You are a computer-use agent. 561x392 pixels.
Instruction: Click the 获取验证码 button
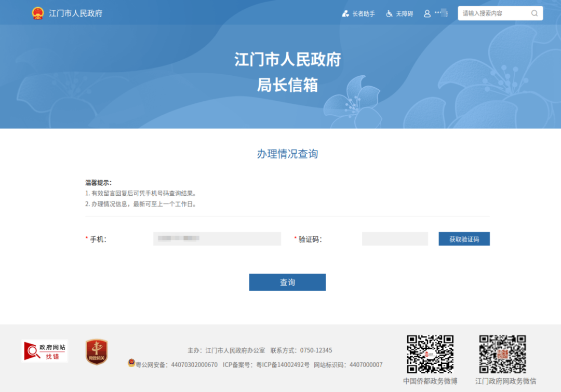(x=464, y=239)
